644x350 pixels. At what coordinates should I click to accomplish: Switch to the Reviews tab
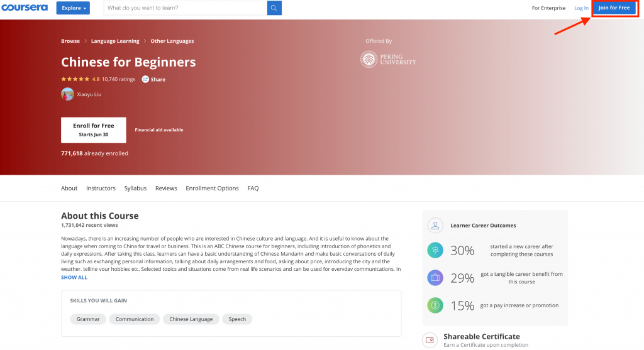pyautogui.click(x=166, y=189)
